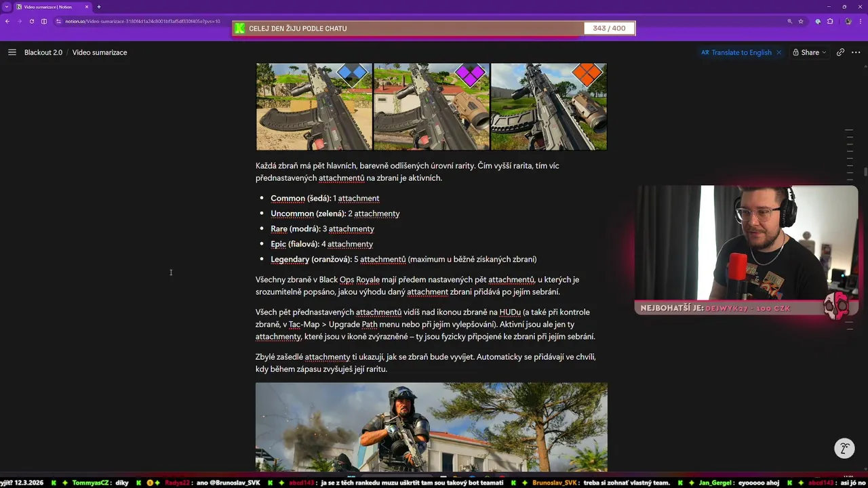868x488 pixels.
Task: Reload the page
Action: point(32,21)
